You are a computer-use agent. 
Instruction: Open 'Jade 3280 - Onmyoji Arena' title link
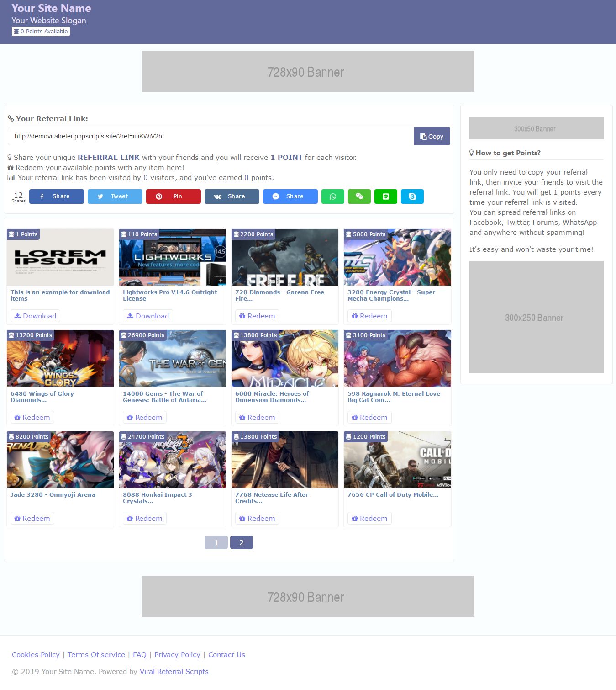click(53, 494)
